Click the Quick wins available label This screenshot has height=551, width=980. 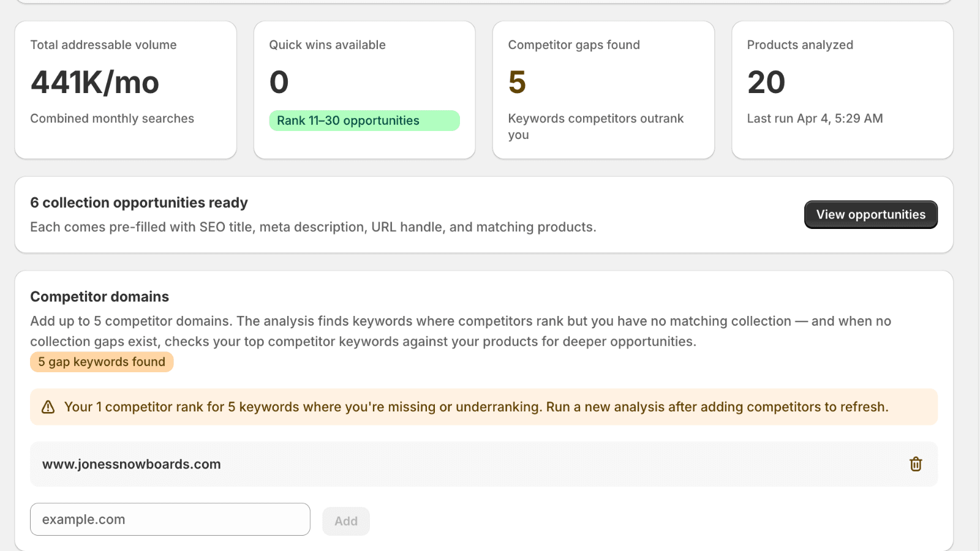327,45
